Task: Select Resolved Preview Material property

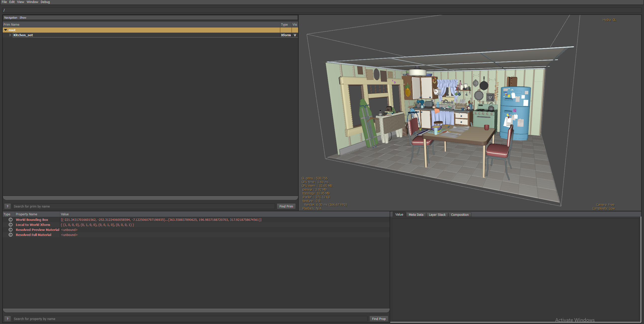Action: click(x=37, y=230)
